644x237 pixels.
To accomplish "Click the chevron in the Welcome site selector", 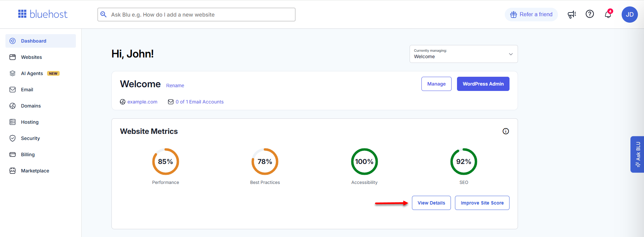I will coord(511,54).
